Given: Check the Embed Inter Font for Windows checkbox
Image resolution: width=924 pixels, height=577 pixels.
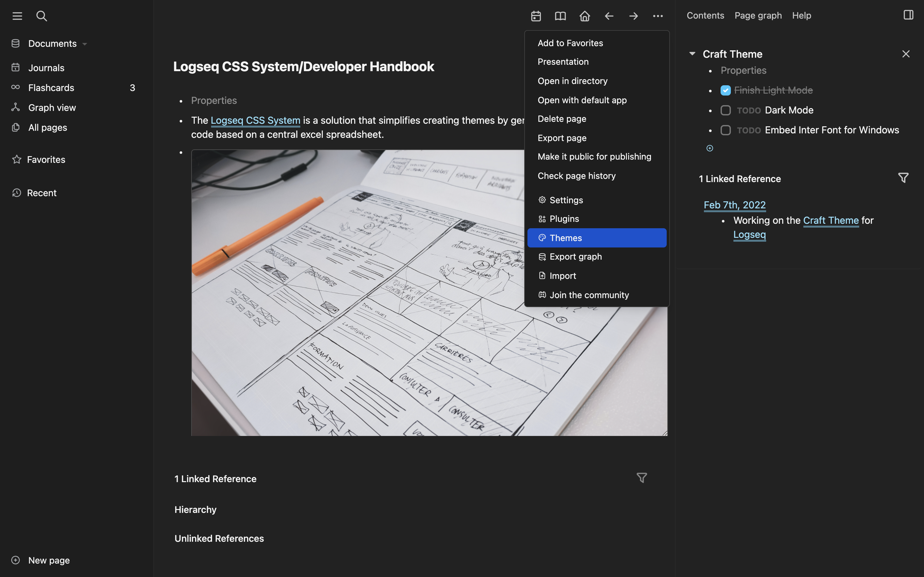Looking at the screenshot, I should click(725, 130).
